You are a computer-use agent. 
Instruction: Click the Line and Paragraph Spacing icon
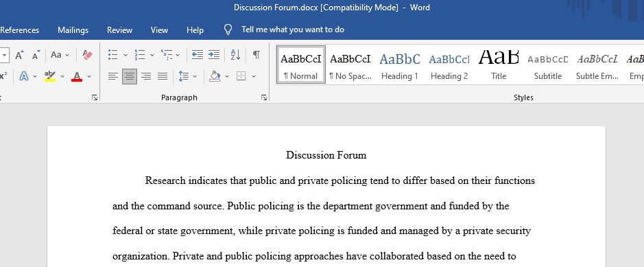point(184,76)
